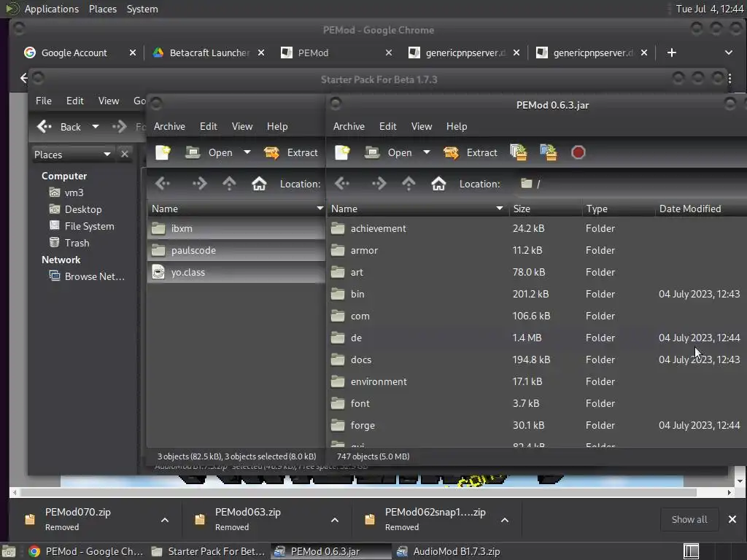Click New archive icon in AudioMod window
Screen dimensions: 747x560
[x=163, y=152]
